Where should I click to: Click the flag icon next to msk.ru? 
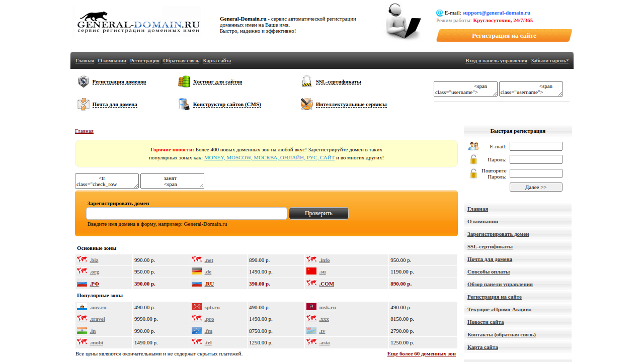pos(311,307)
